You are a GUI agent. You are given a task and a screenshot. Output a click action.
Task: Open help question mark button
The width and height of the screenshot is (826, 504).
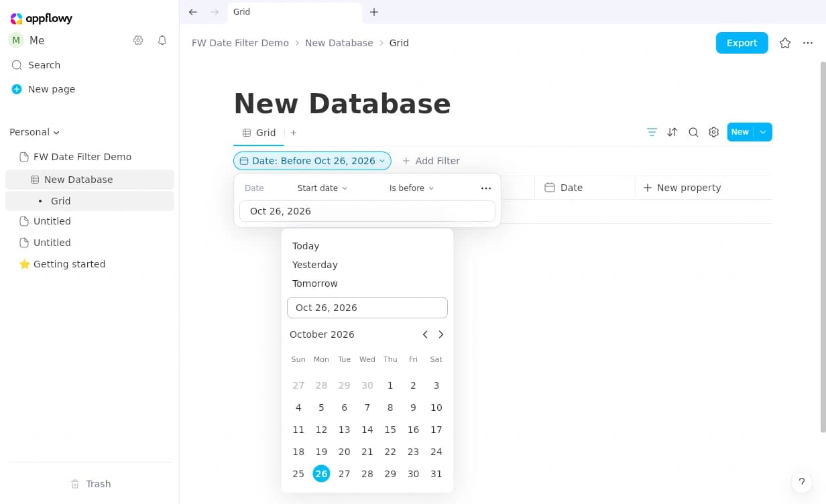point(802,482)
